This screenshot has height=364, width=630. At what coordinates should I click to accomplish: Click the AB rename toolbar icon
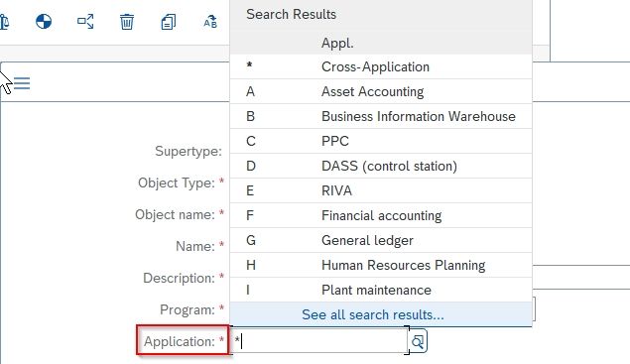coord(210,22)
